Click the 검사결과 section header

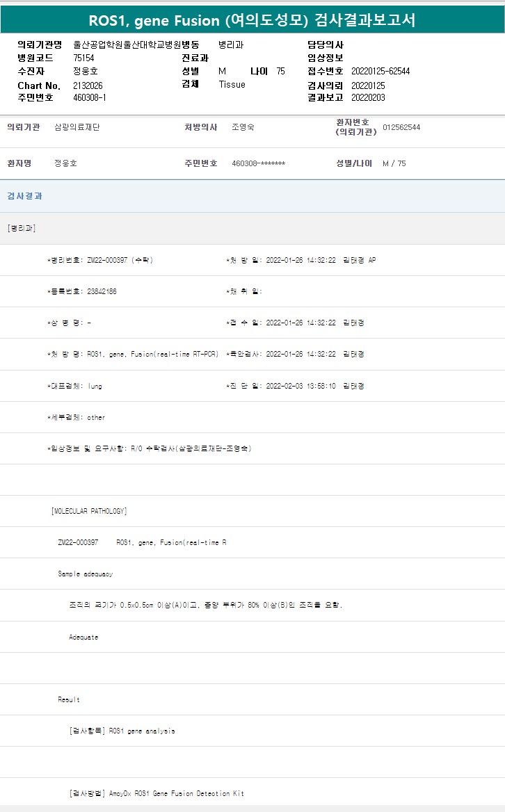coord(25,196)
